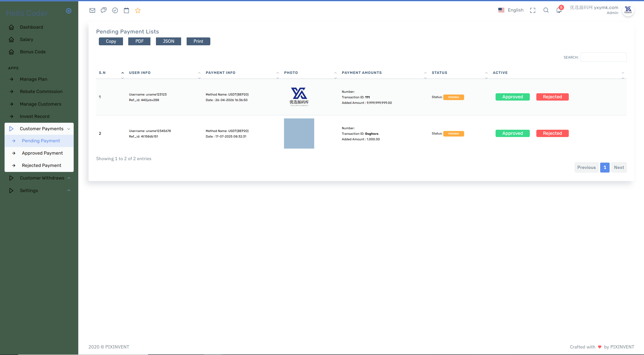Click the US flag language icon
This screenshot has width=644, height=355.
(x=501, y=10)
